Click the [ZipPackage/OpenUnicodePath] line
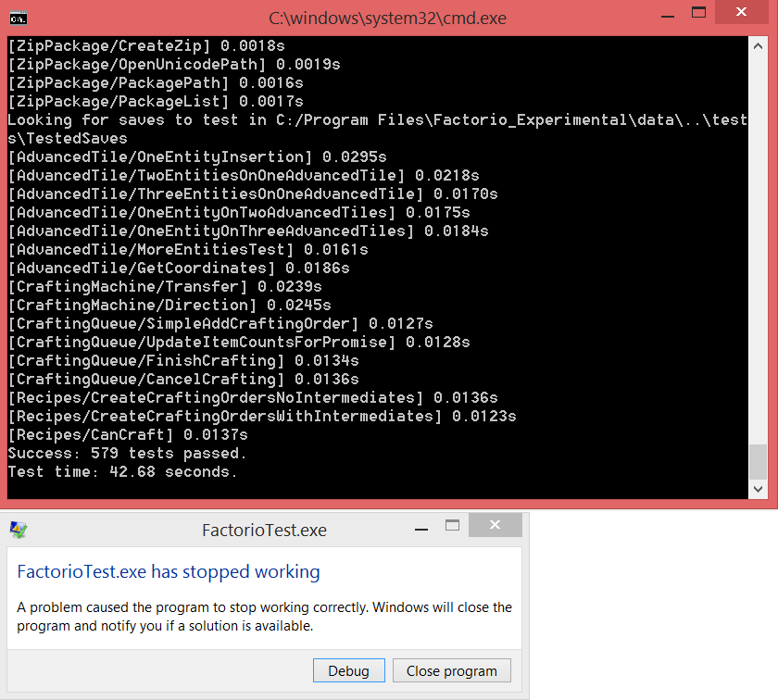 [x=174, y=64]
